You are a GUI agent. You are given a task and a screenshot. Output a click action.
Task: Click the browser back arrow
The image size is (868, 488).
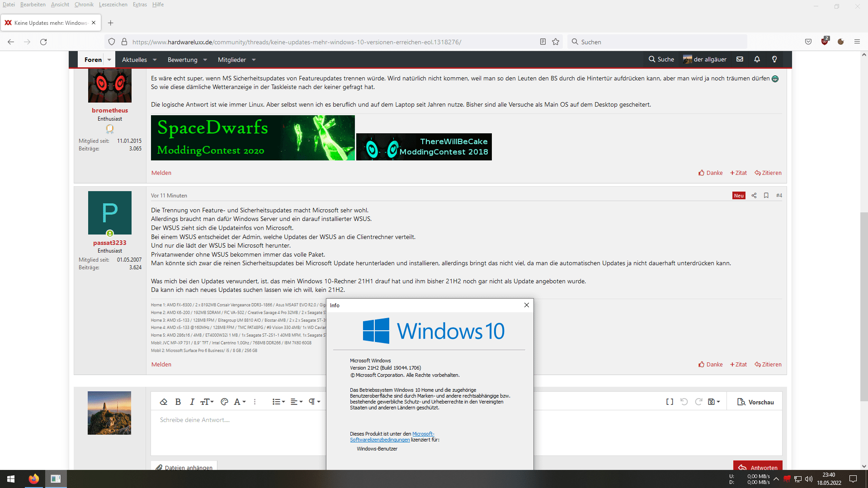coord(11,42)
